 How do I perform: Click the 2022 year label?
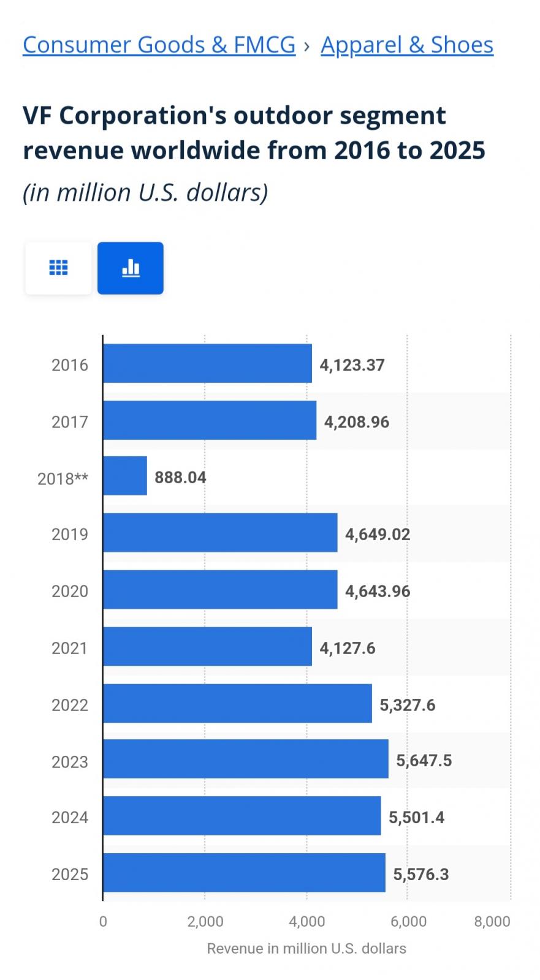click(x=70, y=705)
